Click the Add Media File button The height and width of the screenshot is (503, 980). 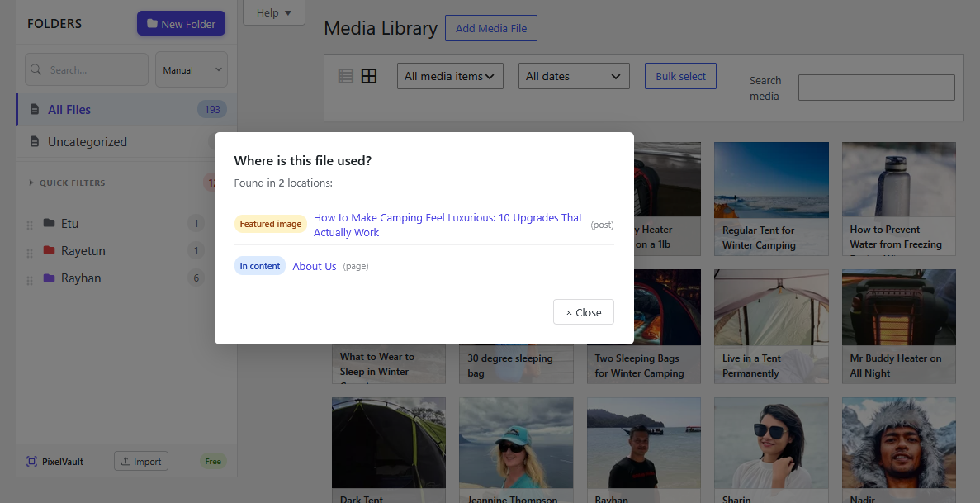coord(491,28)
